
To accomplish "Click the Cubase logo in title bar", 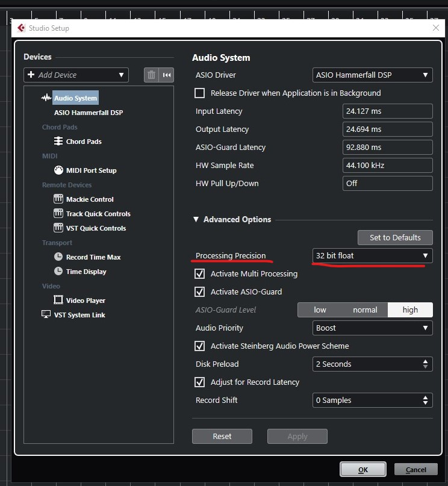I will tap(21, 28).
